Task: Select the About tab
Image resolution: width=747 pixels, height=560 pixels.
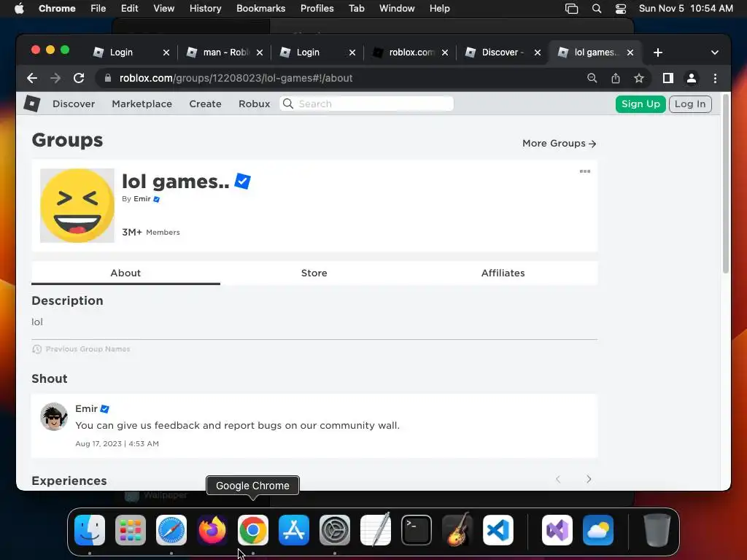Action: [x=125, y=273]
